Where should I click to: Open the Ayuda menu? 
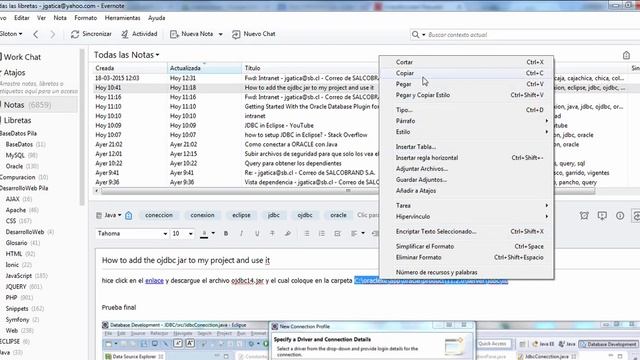(x=157, y=18)
